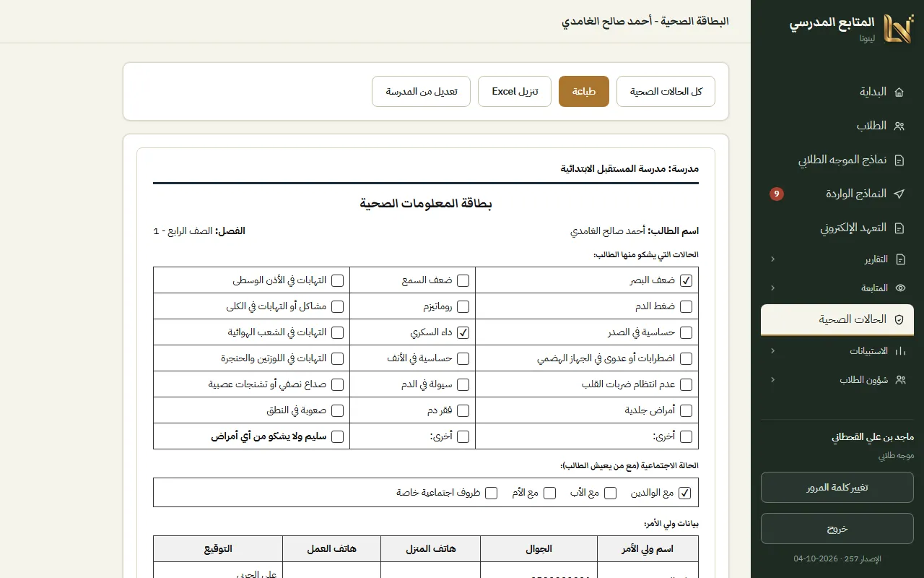Click the red badge showing 9

777,194
